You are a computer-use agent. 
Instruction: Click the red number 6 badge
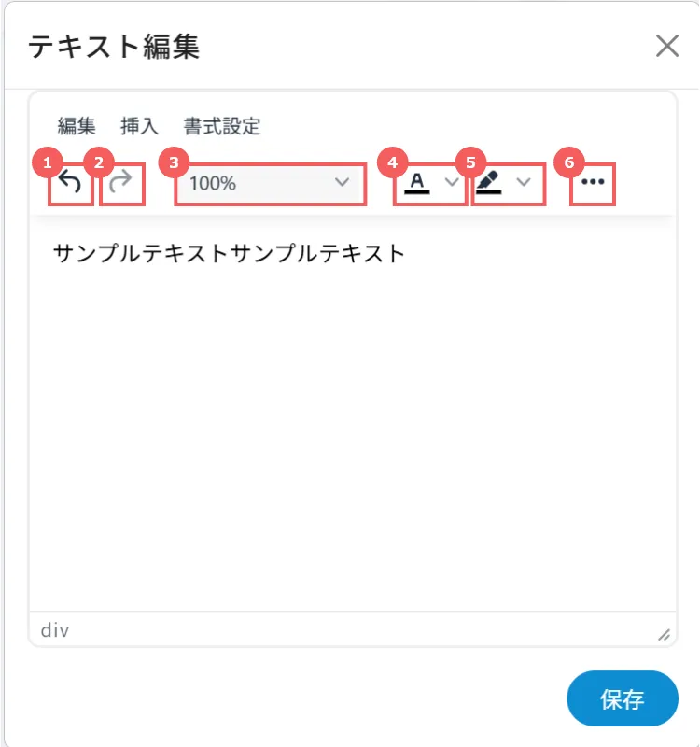point(567,162)
